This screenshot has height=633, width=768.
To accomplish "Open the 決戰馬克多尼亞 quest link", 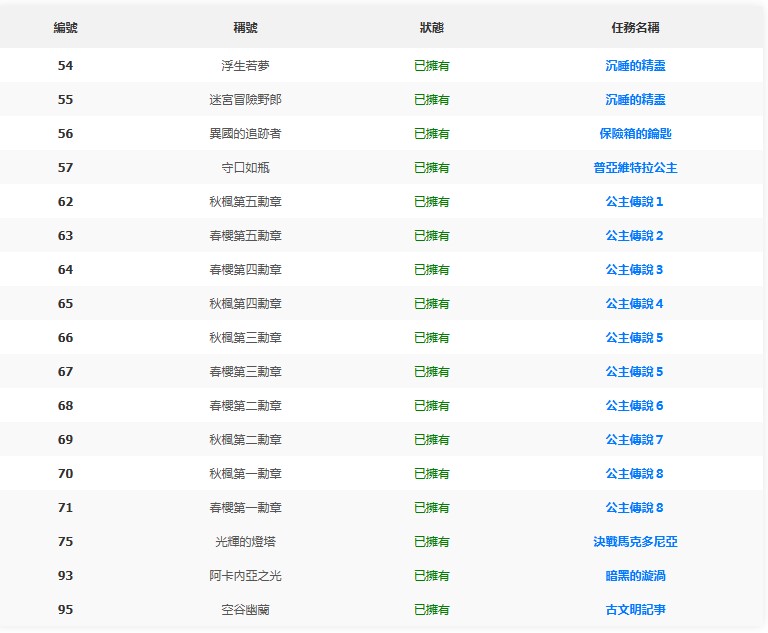I will coord(635,542).
